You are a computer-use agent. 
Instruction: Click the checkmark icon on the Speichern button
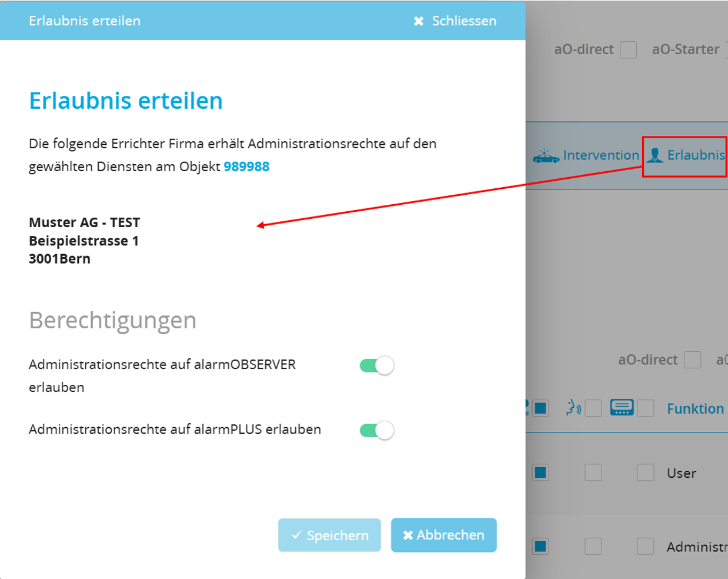point(296,535)
